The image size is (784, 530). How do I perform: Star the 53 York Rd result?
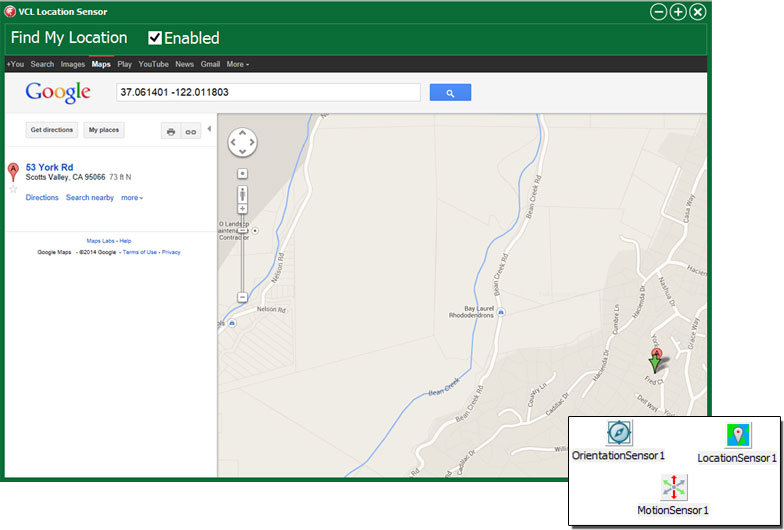pyautogui.click(x=14, y=189)
